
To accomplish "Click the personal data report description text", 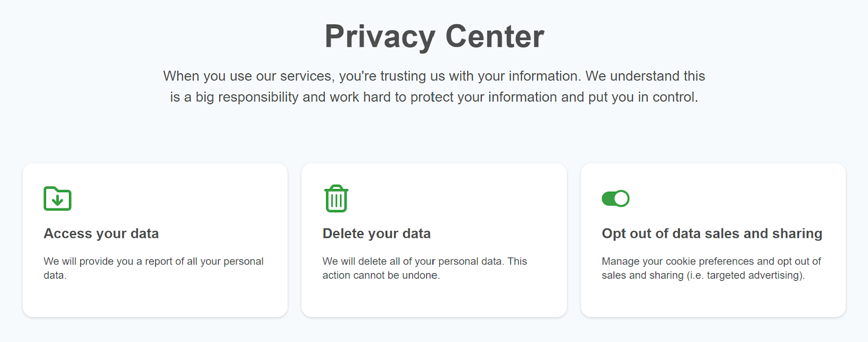I will (154, 268).
